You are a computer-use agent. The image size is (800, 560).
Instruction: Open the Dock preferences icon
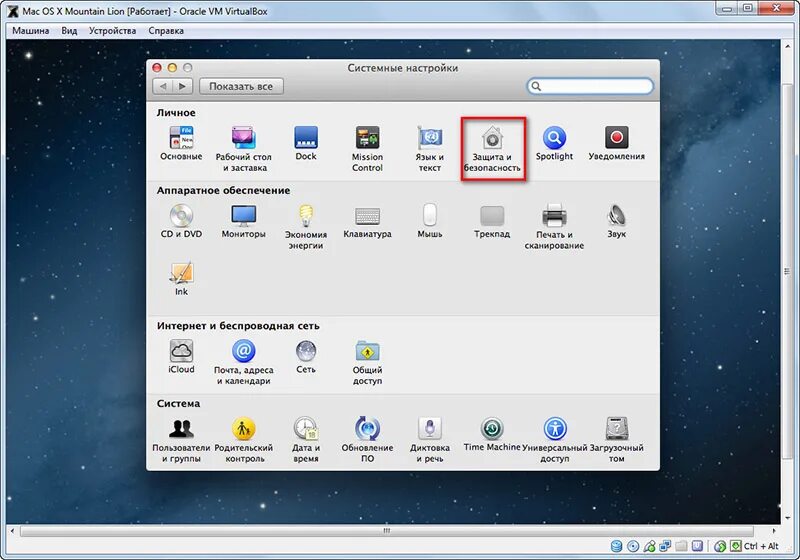tap(306, 143)
